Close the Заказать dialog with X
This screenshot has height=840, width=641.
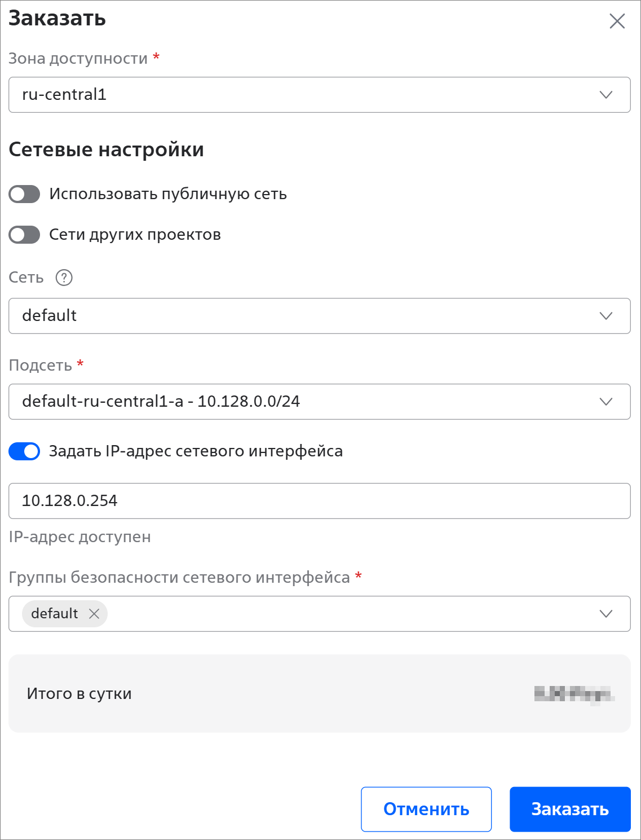(617, 21)
